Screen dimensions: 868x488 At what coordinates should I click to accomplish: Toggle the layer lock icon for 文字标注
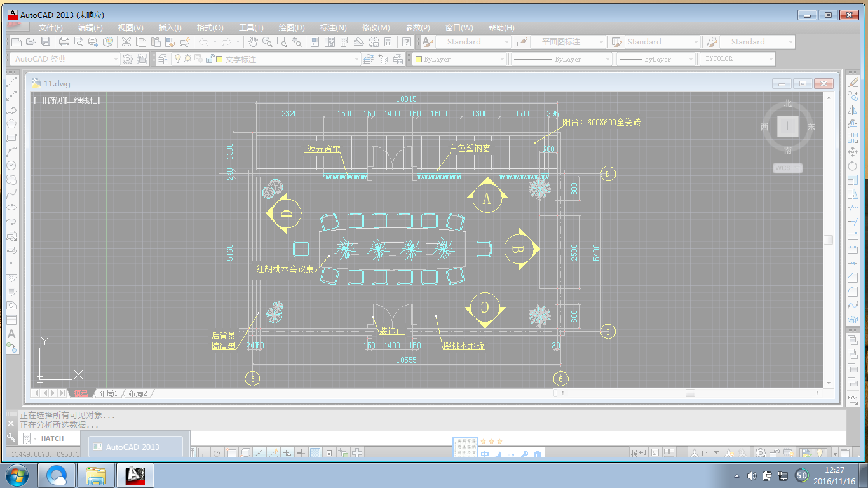(208, 59)
